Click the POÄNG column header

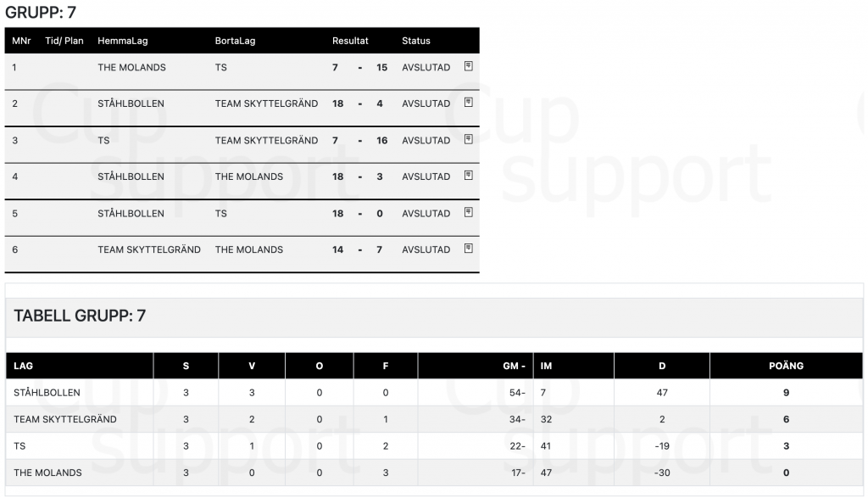coord(786,366)
